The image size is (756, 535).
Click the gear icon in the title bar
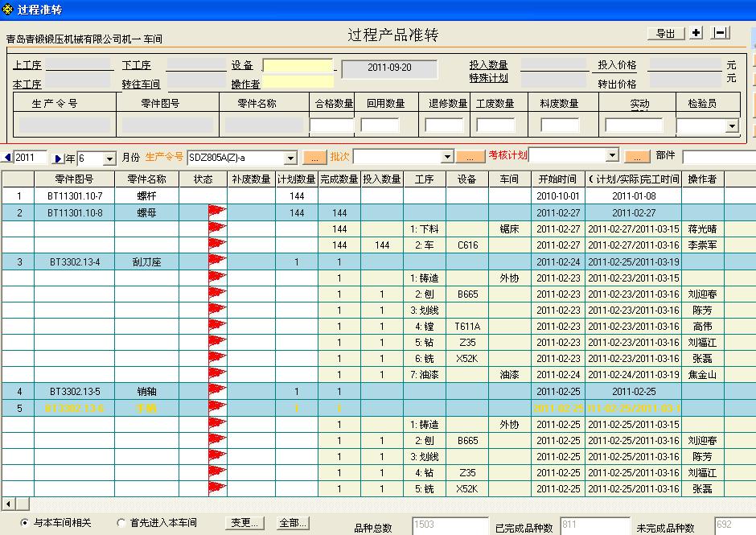click(8, 8)
